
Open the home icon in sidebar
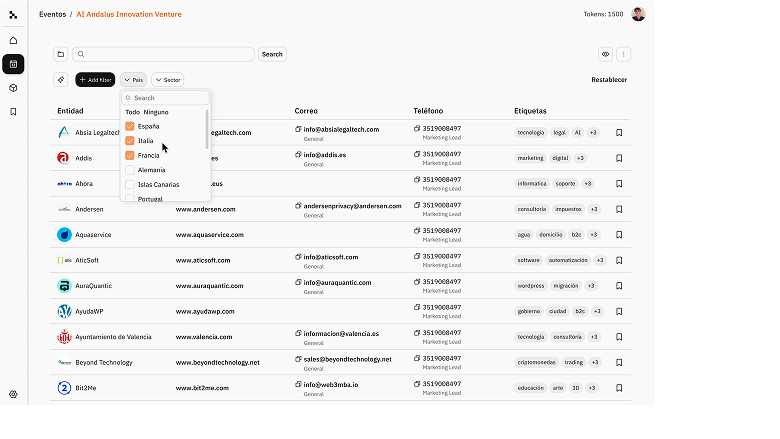(x=13, y=40)
